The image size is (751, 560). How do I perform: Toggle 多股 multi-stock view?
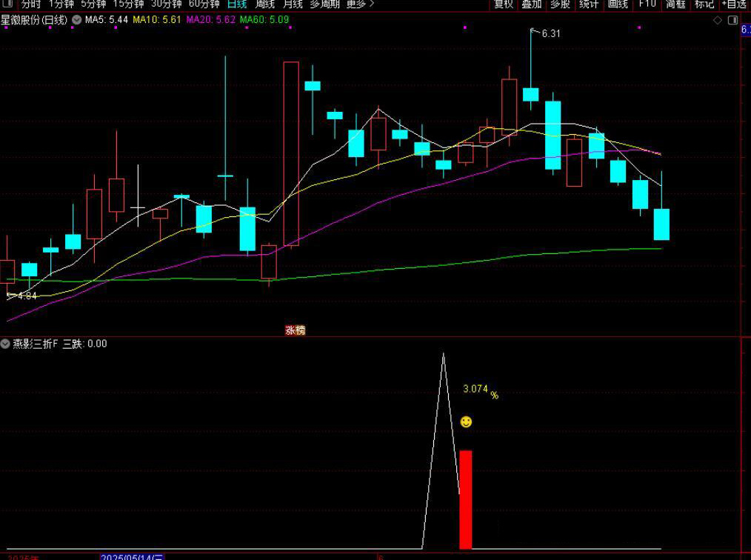[x=560, y=4]
